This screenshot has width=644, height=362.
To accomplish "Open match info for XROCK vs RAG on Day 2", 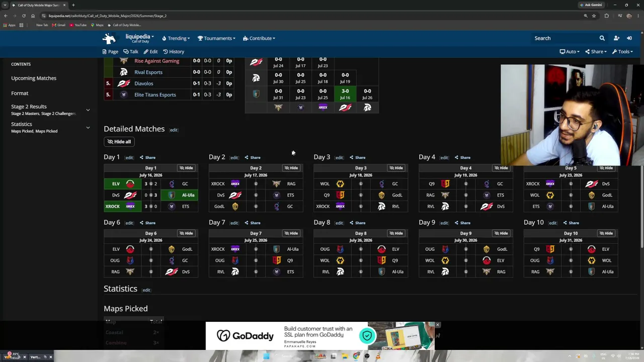I will 256,184.
